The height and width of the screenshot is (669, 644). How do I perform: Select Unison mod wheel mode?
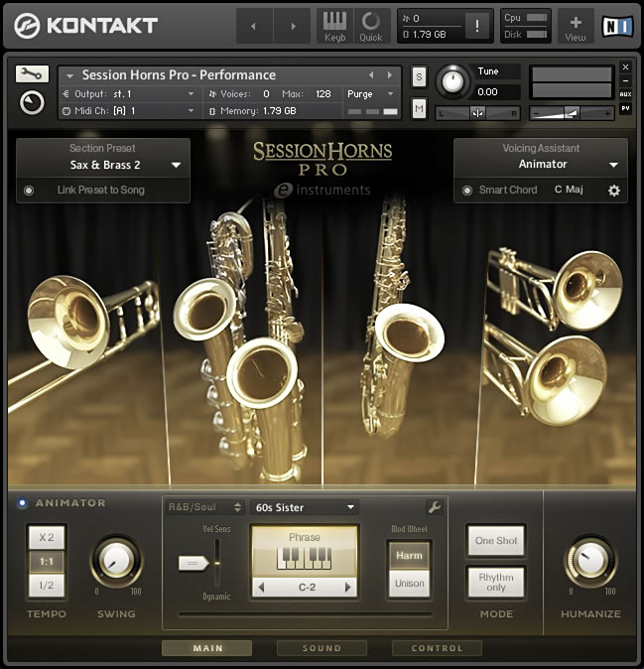409,584
